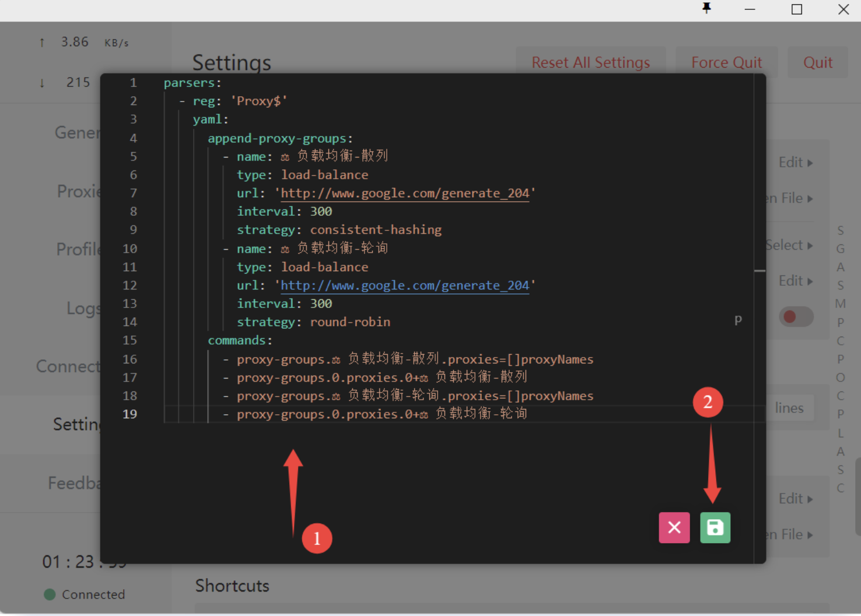The width and height of the screenshot is (861, 616).
Task: Click the proxyNames command on line 16
Action: [408, 359]
